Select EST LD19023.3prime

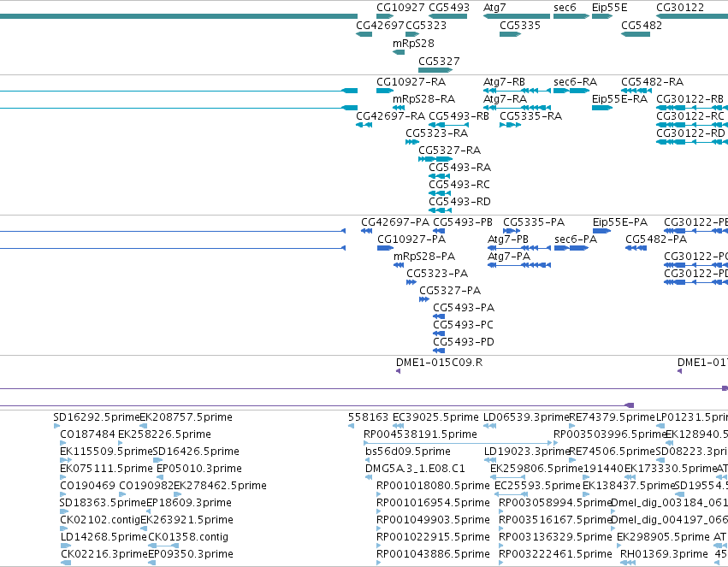coord(526,452)
